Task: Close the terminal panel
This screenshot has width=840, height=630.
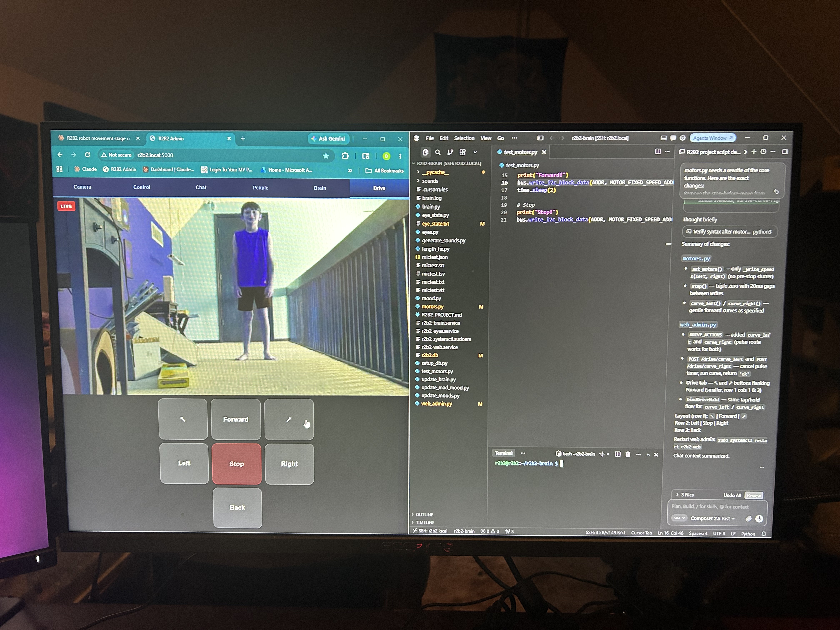Action: pos(656,455)
